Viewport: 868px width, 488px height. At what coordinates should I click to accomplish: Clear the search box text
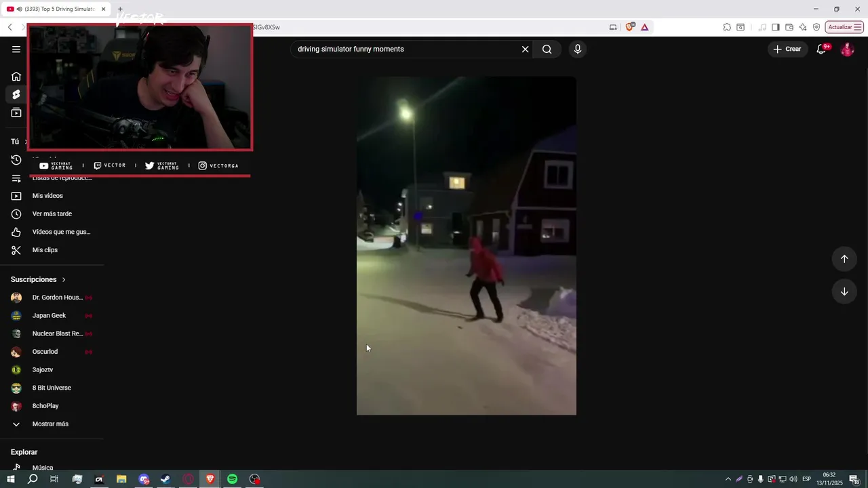pos(525,49)
